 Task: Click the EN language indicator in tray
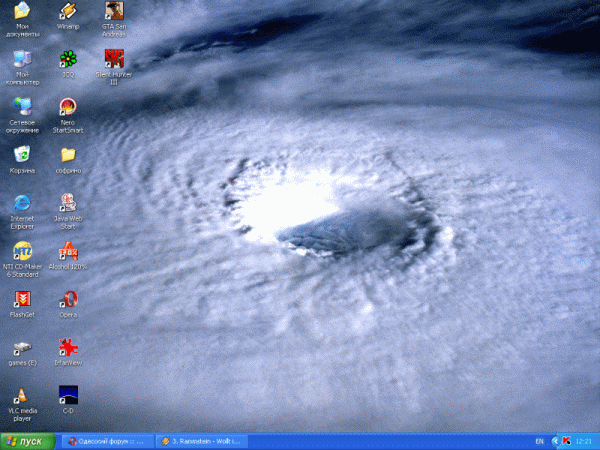pyautogui.click(x=541, y=441)
